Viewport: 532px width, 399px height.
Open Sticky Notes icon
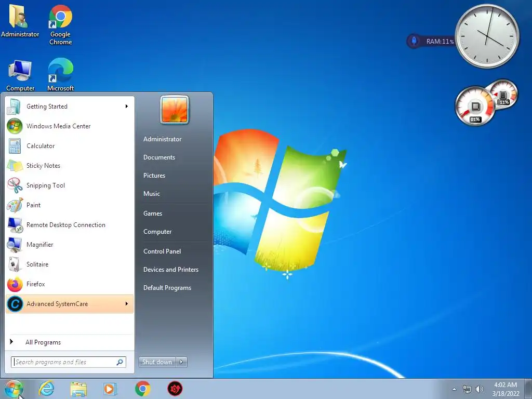tap(15, 166)
